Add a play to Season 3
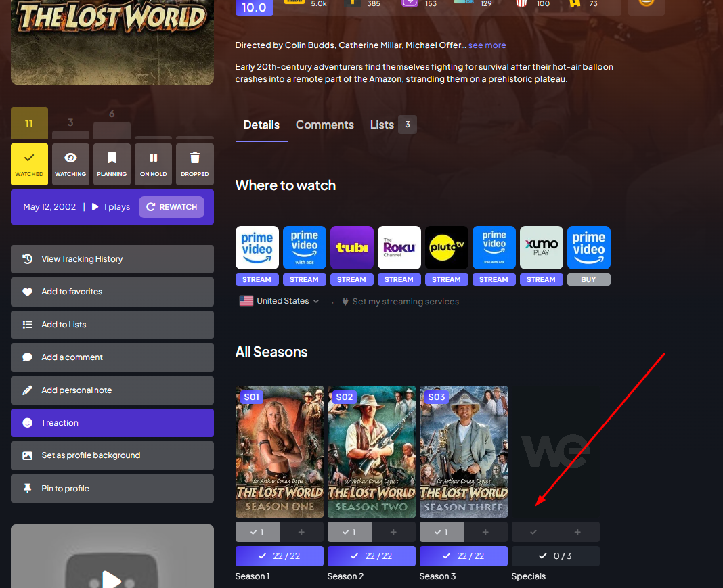 click(485, 532)
